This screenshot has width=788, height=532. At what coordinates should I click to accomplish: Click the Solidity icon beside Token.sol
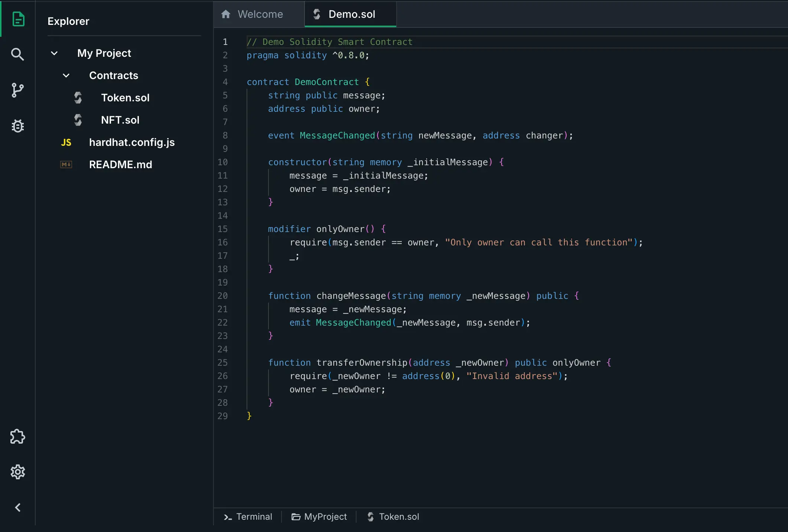[x=78, y=98]
